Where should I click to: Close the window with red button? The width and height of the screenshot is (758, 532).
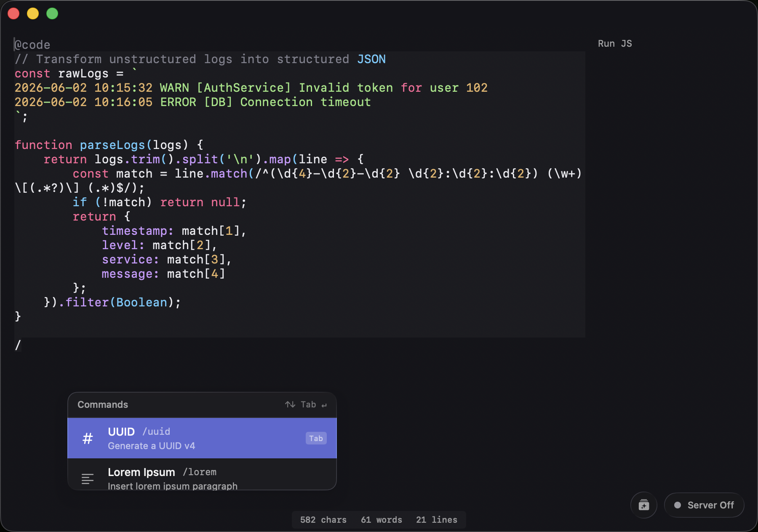(x=13, y=13)
